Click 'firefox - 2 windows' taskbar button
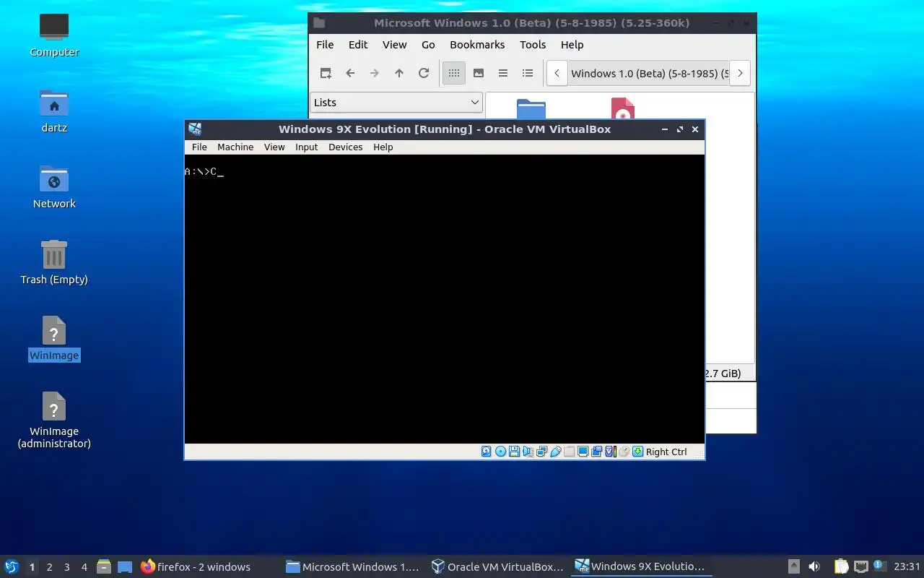Screen dimensions: 924x578 tap(195, 567)
